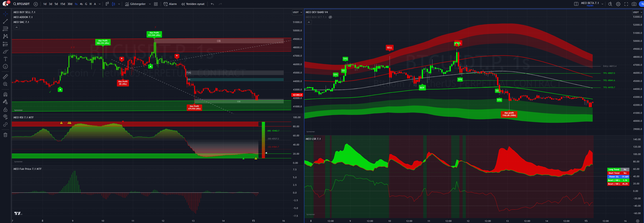Open the quick search lightning icon
This screenshot has height=223, width=644.
[610, 4]
